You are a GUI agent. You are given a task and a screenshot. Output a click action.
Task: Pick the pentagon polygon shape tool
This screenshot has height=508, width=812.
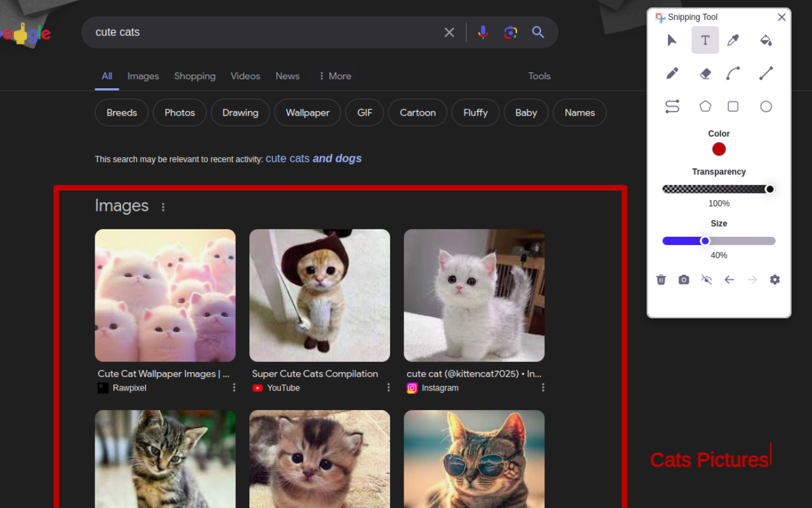click(x=705, y=106)
